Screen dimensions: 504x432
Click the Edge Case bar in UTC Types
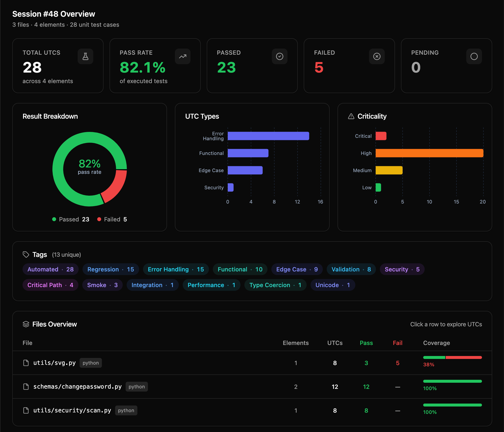[x=245, y=170]
